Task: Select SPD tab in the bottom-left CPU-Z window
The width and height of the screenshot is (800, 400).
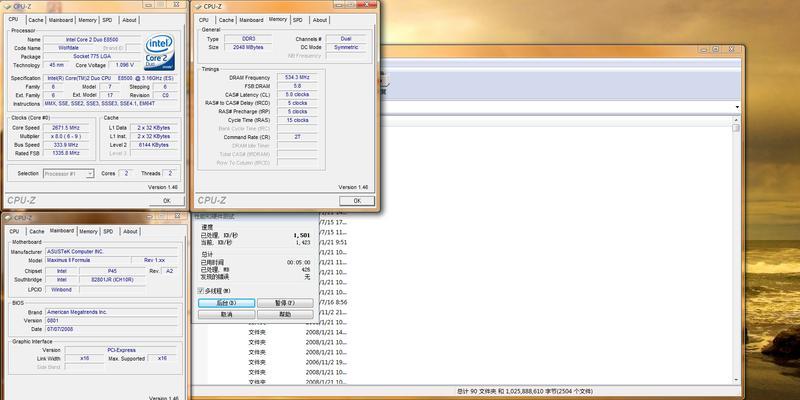Action: click(108, 231)
